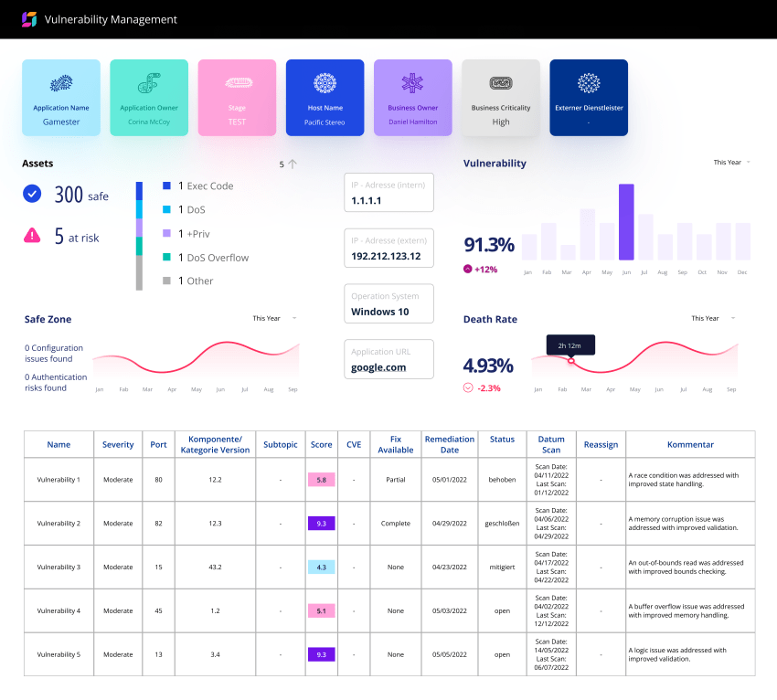The image size is (777, 700).
Task: Click the pink warning icon beside 5 at risk
Action: (33, 237)
